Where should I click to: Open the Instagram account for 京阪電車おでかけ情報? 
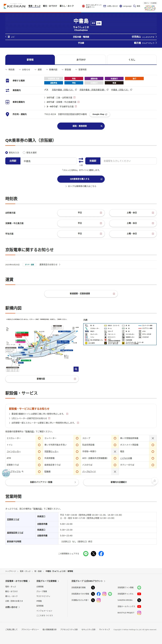[x=104, y=594]
